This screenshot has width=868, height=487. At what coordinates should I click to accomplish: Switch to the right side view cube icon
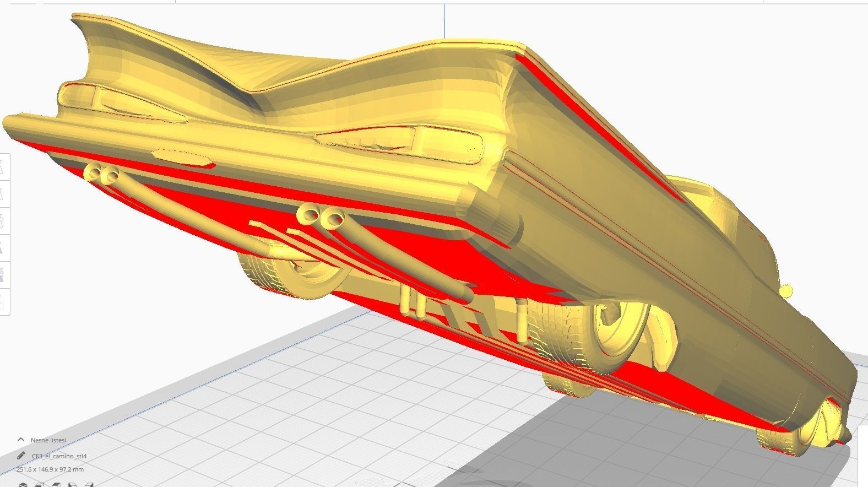[89, 485]
